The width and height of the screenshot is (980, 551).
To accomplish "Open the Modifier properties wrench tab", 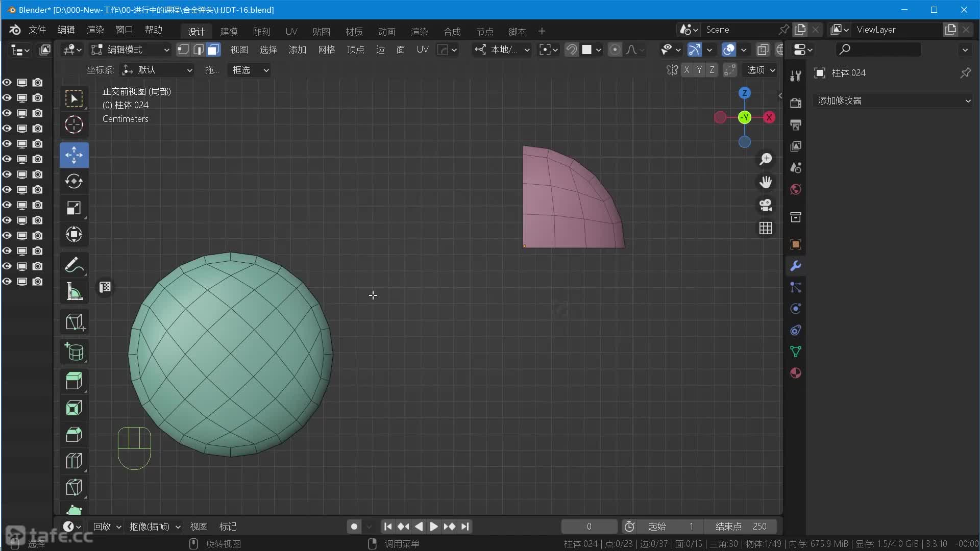I will 795,266.
